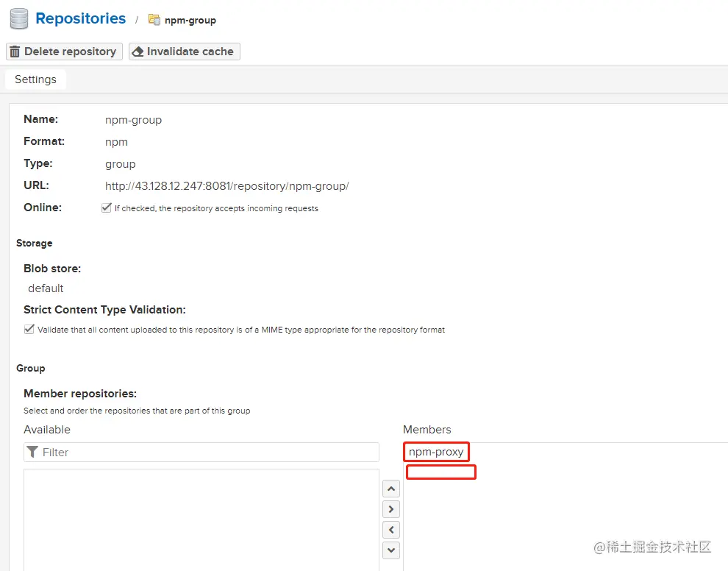The image size is (728, 571).
Task: Click the Name value npm-group
Action: [133, 120]
